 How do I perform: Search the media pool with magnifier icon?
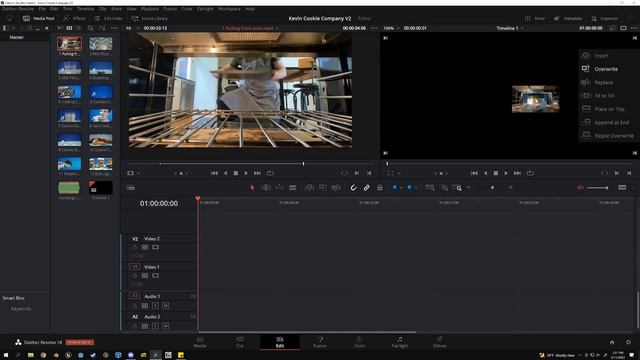point(91,28)
